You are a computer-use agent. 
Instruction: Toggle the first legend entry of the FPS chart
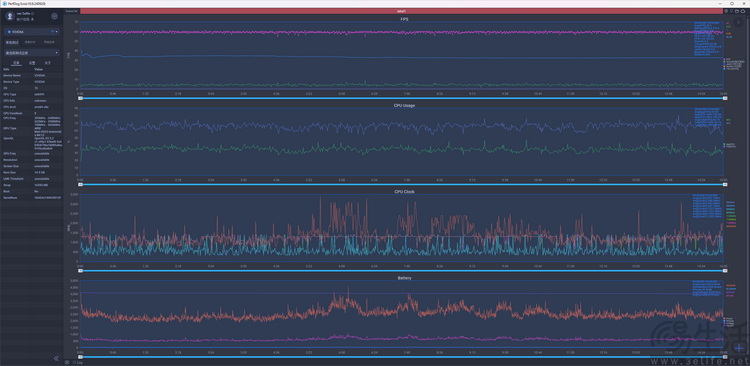pyautogui.click(x=728, y=59)
